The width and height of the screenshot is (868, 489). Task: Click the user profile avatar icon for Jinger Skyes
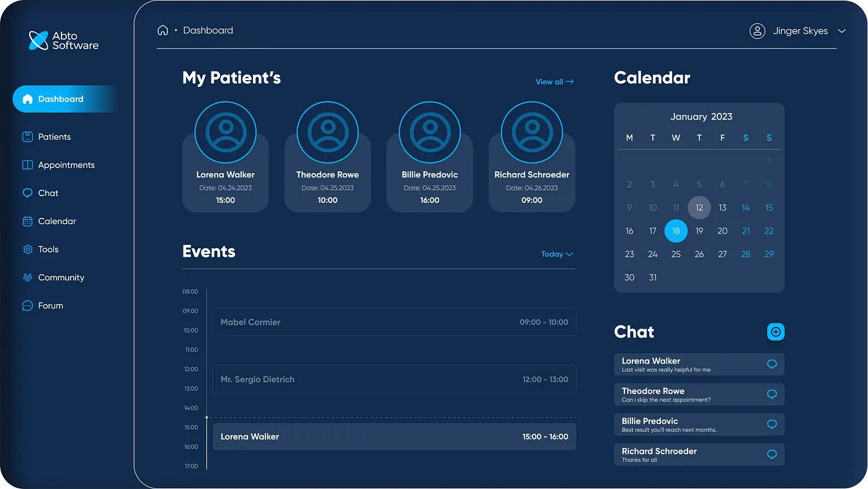click(757, 30)
